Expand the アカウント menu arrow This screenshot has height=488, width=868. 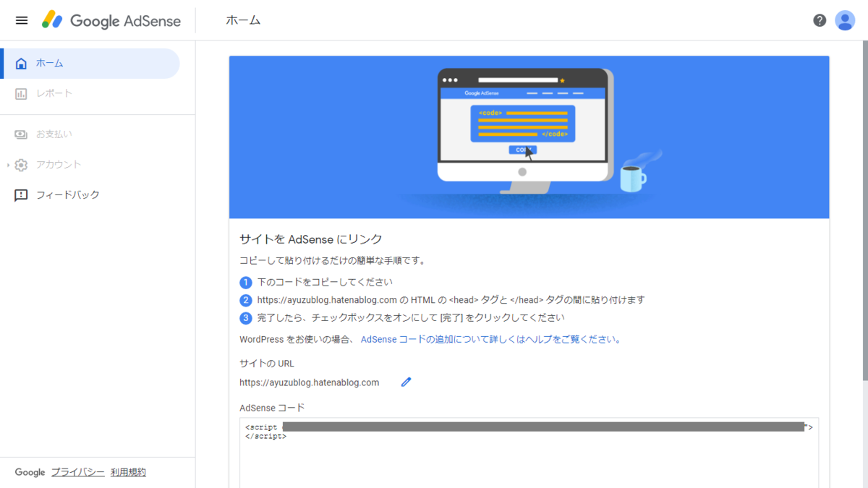pyautogui.click(x=8, y=165)
